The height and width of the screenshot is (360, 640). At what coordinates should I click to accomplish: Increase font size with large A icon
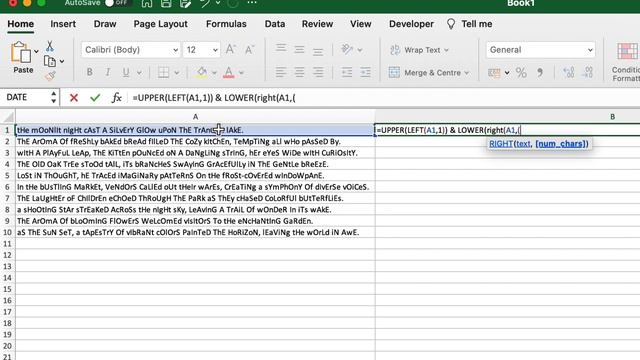231,49
